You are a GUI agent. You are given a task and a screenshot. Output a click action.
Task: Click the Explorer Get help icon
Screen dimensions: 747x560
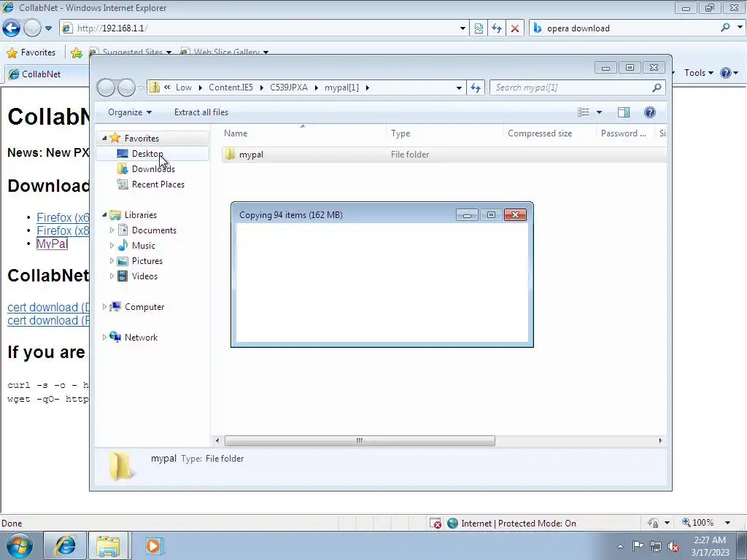click(x=650, y=112)
